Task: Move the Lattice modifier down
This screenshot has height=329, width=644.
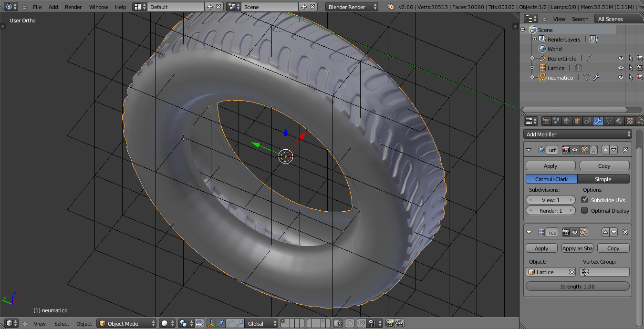Action: [614, 232]
